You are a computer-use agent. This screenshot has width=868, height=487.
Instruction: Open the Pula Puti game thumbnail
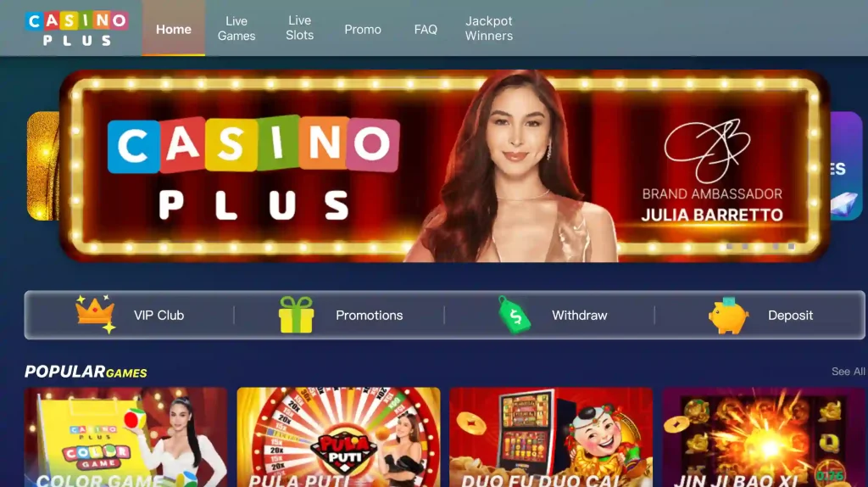click(x=338, y=437)
